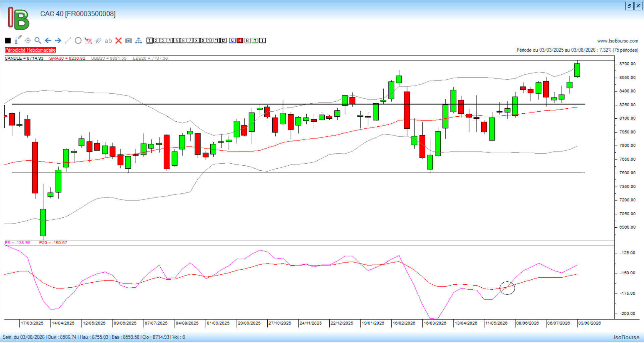
Task: Click the 16/02/2026 date axis label
Action: pyautogui.click(x=404, y=323)
